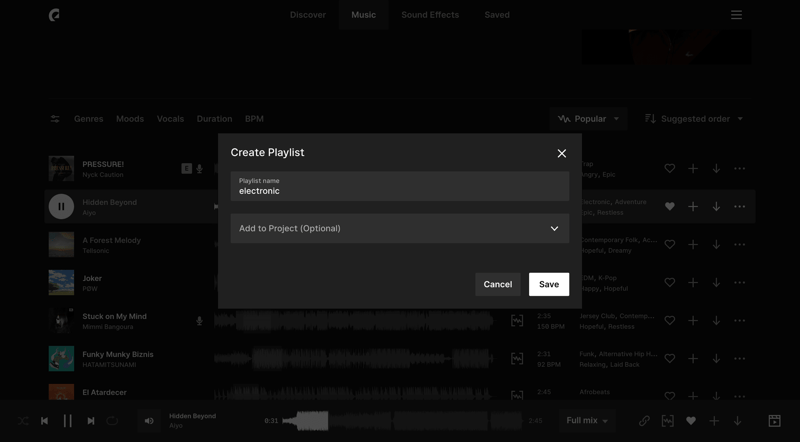The width and height of the screenshot is (800, 442).
Task: Open the Full mix dropdown
Action: tap(587, 421)
